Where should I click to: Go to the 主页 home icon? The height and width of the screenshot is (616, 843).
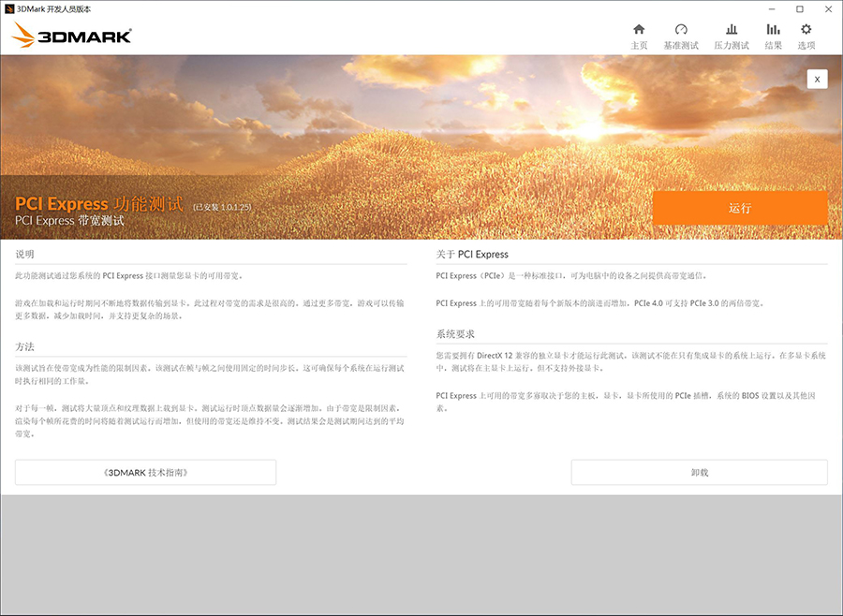click(x=639, y=30)
